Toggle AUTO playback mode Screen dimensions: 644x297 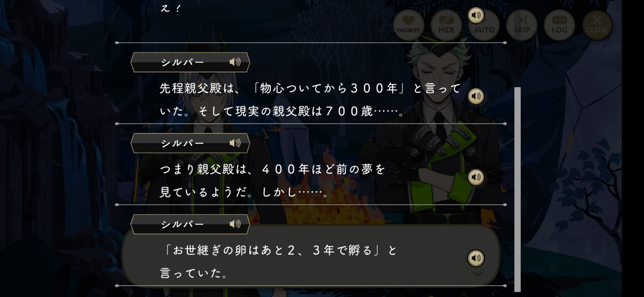click(x=484, y=25)
